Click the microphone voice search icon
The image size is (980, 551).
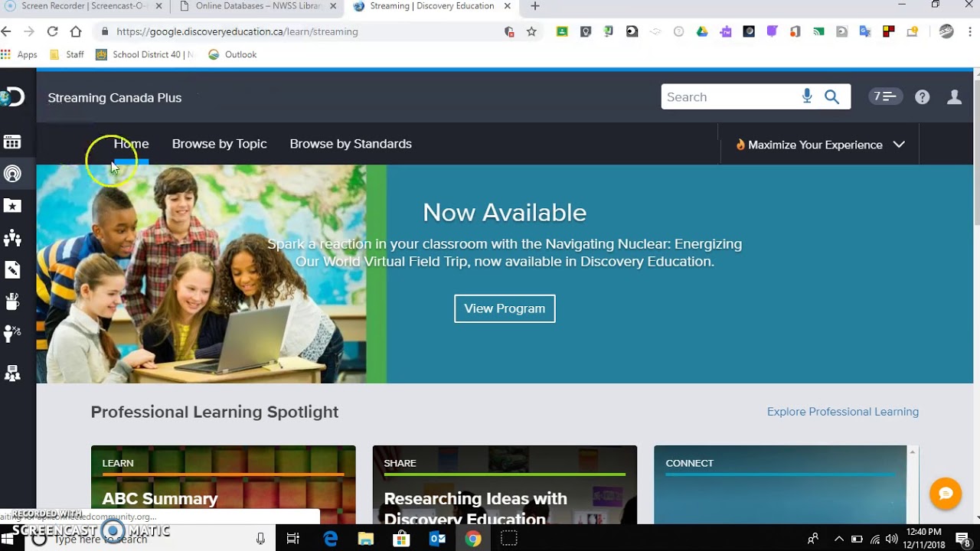(807, 96)
